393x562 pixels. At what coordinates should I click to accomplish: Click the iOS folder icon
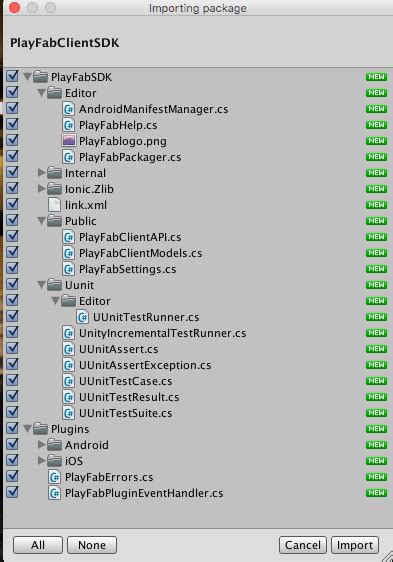click(x=55, y=461)
